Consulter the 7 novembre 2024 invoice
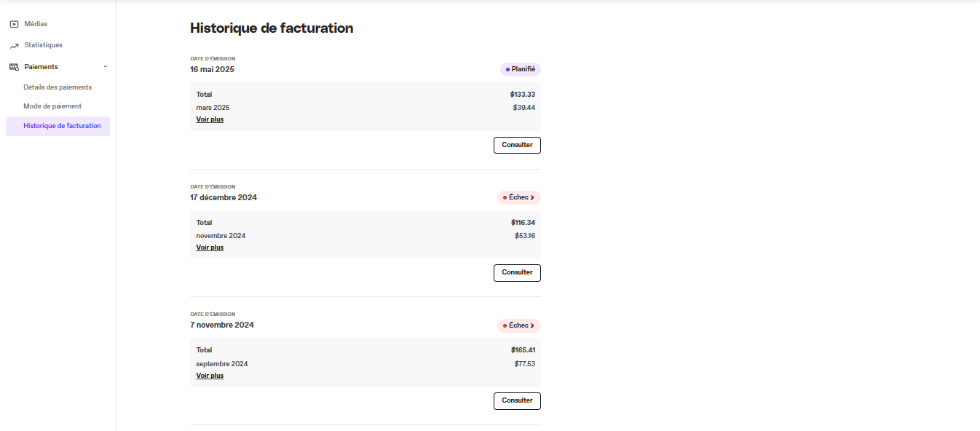 [517, 400]
